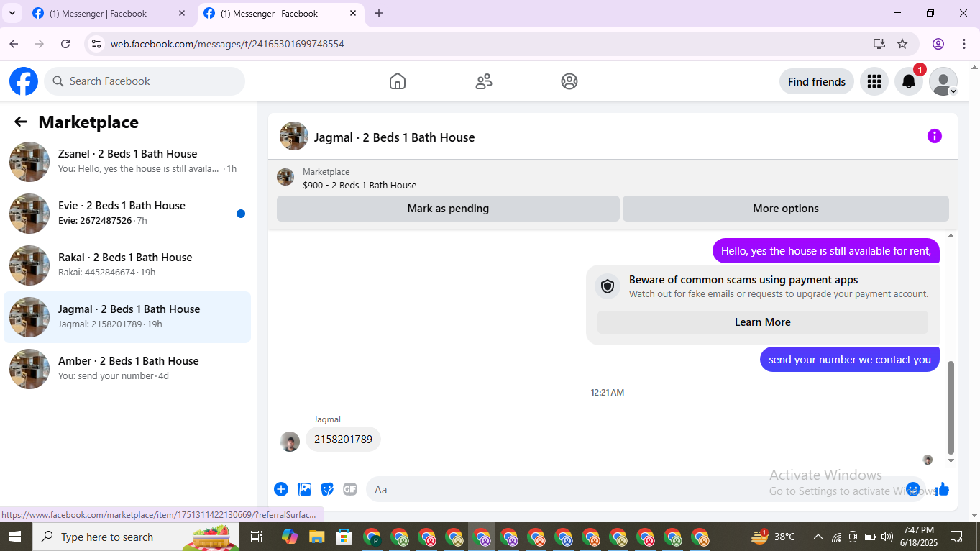The height and width of the screenshot is (551, 980).
Task: Open the Windows Start menu
Action: 14,537
